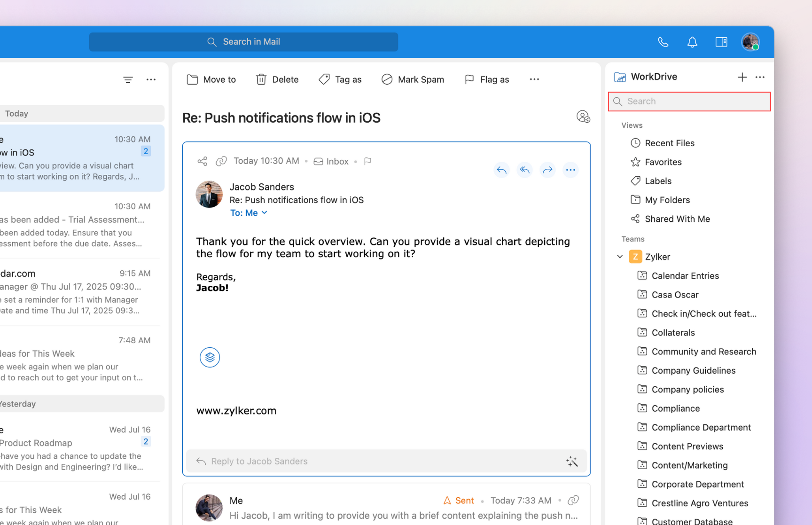812x525 pixels.
Task: Open the Check in/Check out feat... folder
Action: click(x=697, y=314)
